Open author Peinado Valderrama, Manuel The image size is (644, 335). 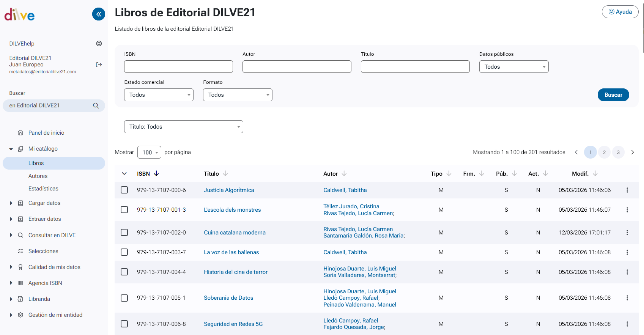tap(360, 305)
